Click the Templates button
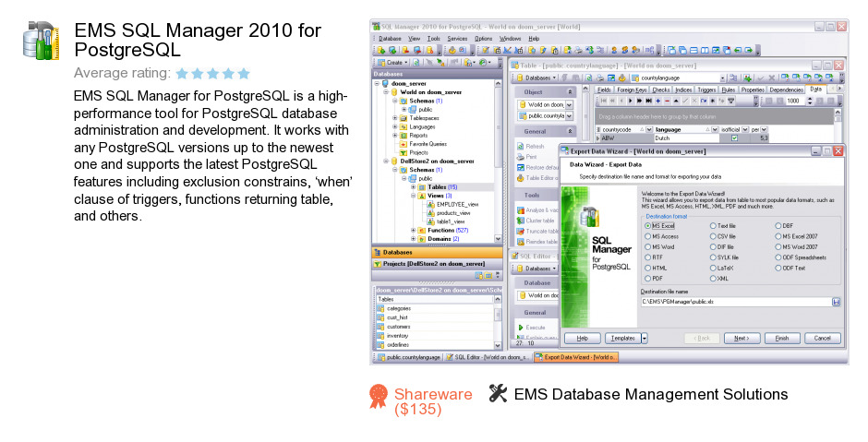 (622, 338)
